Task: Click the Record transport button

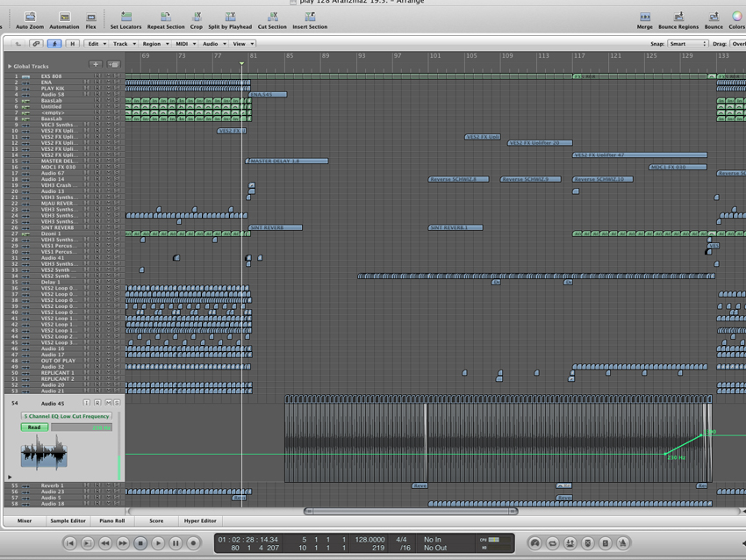Action: click(x=193, y=542)
